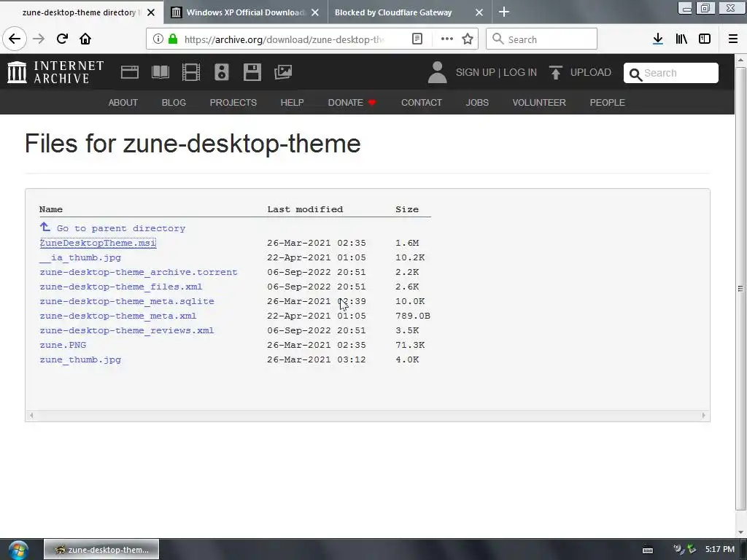Select zune-desktop-them... taskbar button

pos(101,550)
